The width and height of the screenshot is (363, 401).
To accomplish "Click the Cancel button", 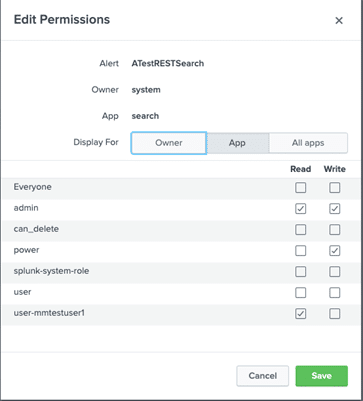I will pyautogui.click(x=263, y=376).
